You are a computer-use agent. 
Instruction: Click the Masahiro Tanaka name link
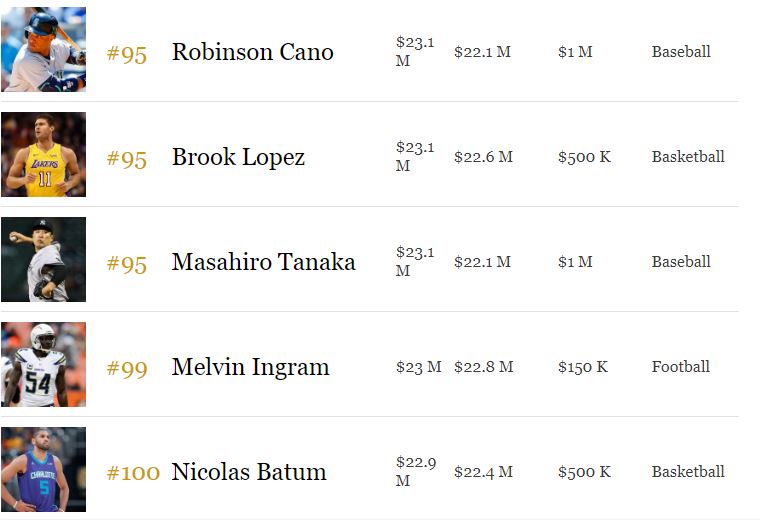pyautogui.click(x=264, y=262)
